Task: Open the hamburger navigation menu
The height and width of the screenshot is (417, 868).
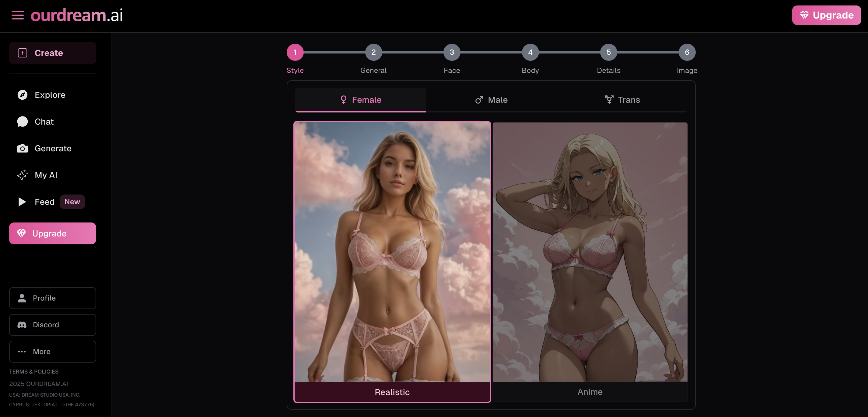Action: [17, 15]
